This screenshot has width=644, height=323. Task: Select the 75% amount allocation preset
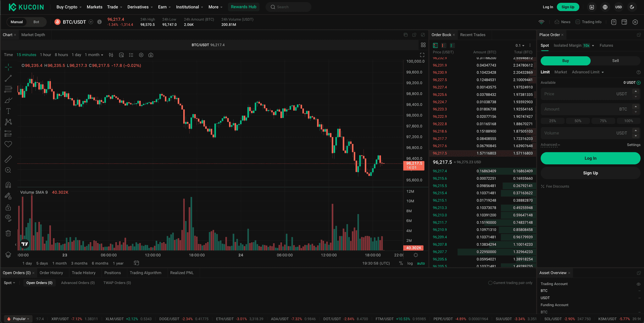tap(603, 121)
